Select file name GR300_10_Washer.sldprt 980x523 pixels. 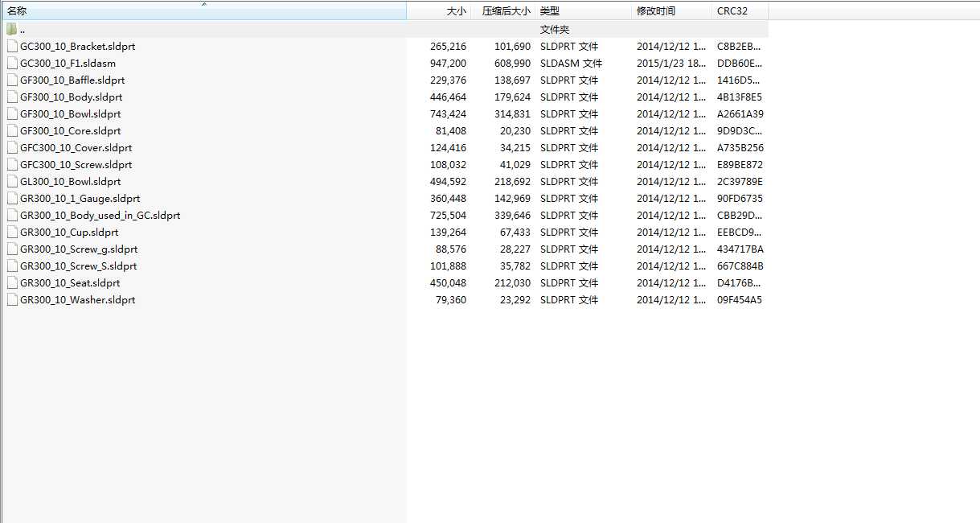pos(78,299)
